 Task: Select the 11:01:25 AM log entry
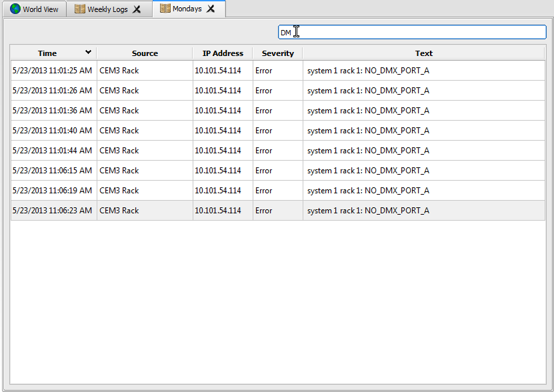click(x=52, y=71)
